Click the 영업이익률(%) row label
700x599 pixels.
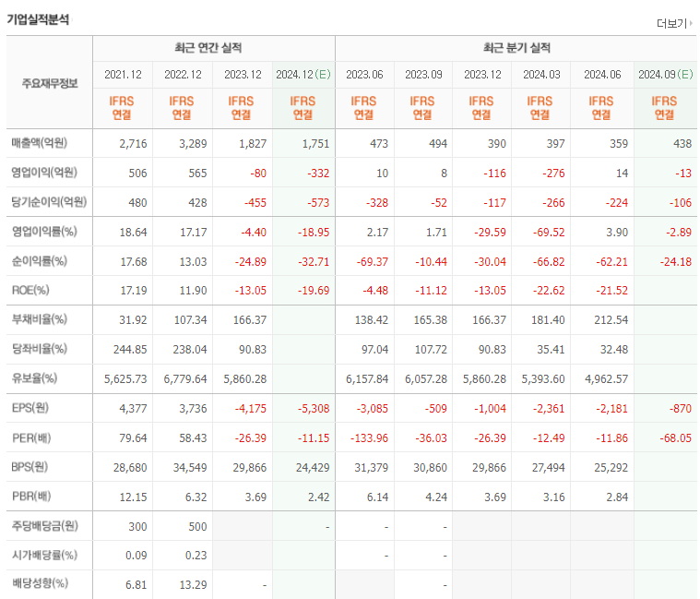(x=44, y=232)
